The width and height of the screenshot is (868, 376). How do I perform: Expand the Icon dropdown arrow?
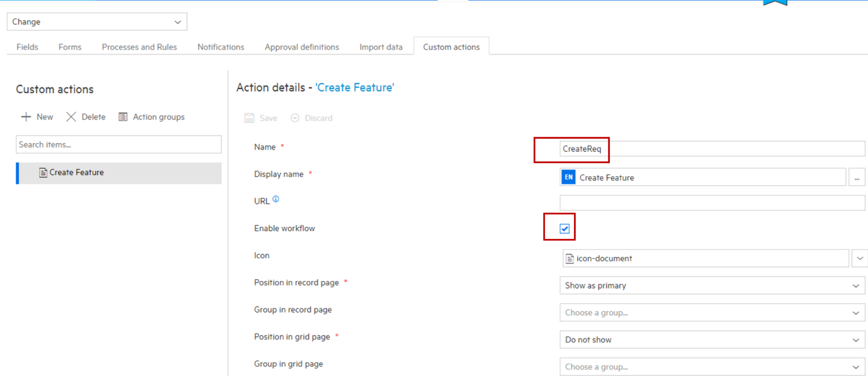point(860,258)
